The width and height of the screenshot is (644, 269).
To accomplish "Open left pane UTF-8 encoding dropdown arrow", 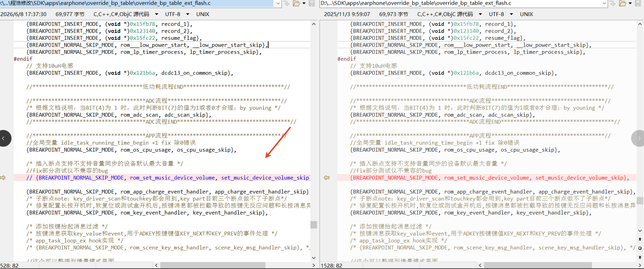I will [188, 14].
